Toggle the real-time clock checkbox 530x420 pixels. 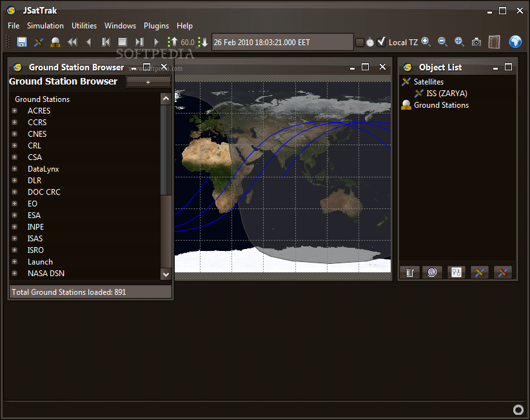360,43
